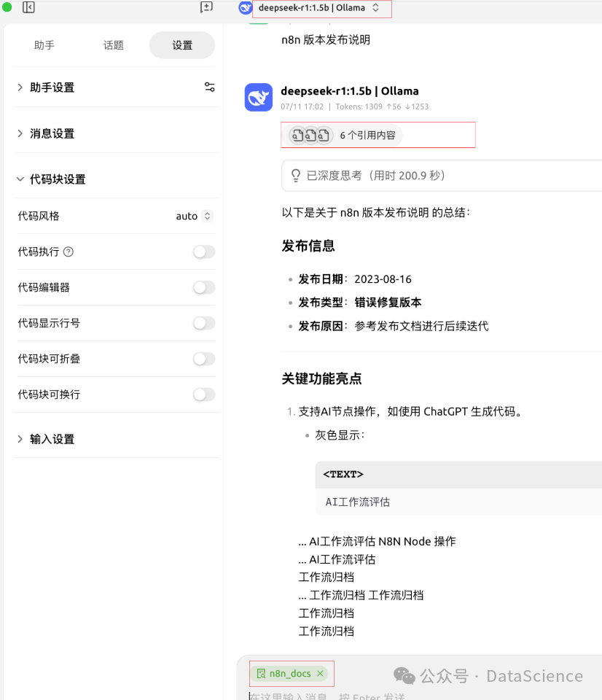The height and width of the screenshot is (700, 602).
Task: Click the message input field
Action: [420, 696]
